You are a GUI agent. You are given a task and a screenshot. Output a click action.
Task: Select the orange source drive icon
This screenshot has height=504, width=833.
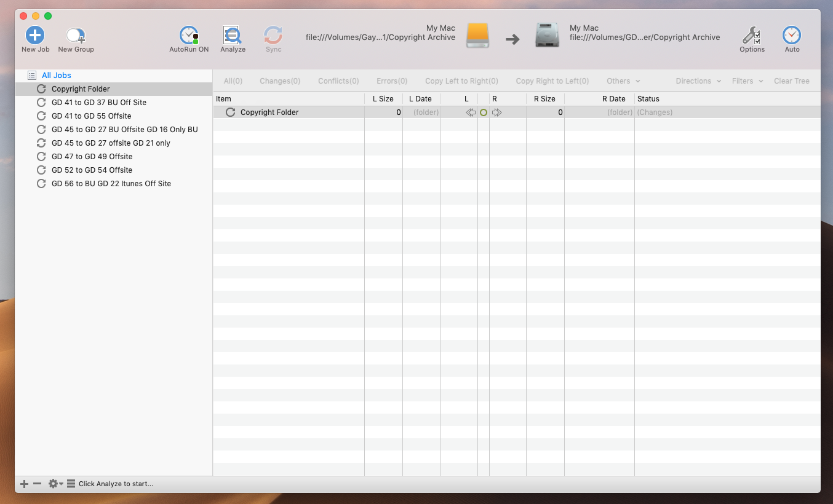[x=478, y=36]
